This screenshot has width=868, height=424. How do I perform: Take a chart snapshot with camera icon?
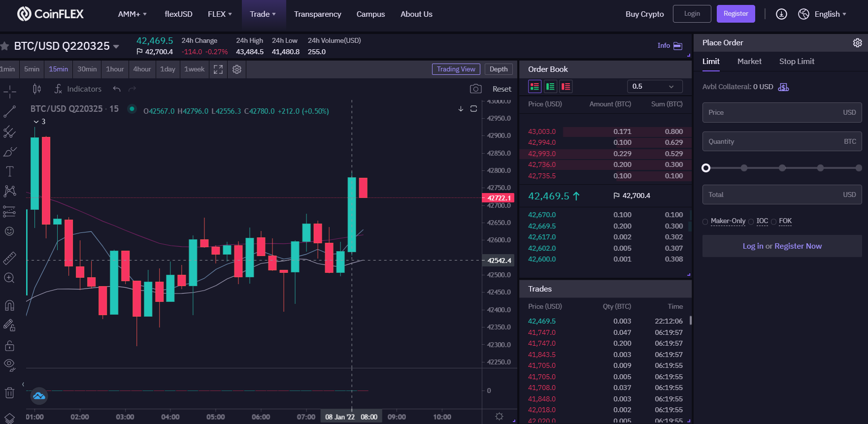475,89
